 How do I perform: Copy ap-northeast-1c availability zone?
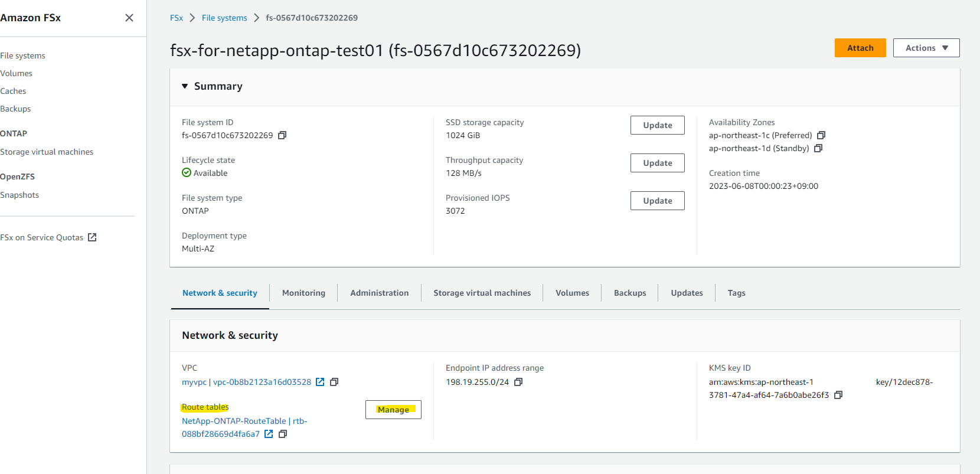(x=821, y=135)
